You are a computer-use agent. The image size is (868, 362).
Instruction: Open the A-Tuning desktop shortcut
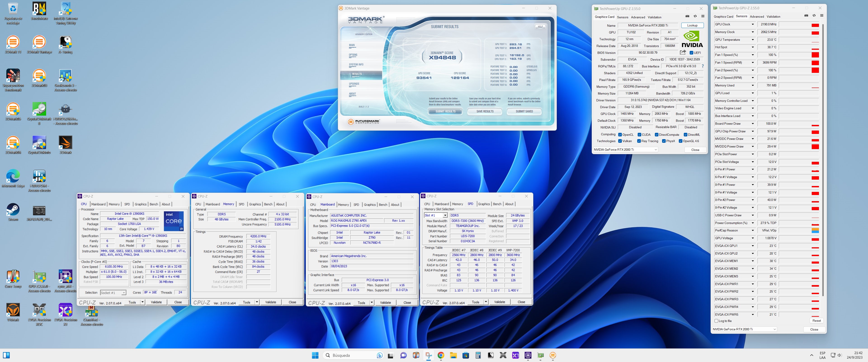click(x=65, y=45)
